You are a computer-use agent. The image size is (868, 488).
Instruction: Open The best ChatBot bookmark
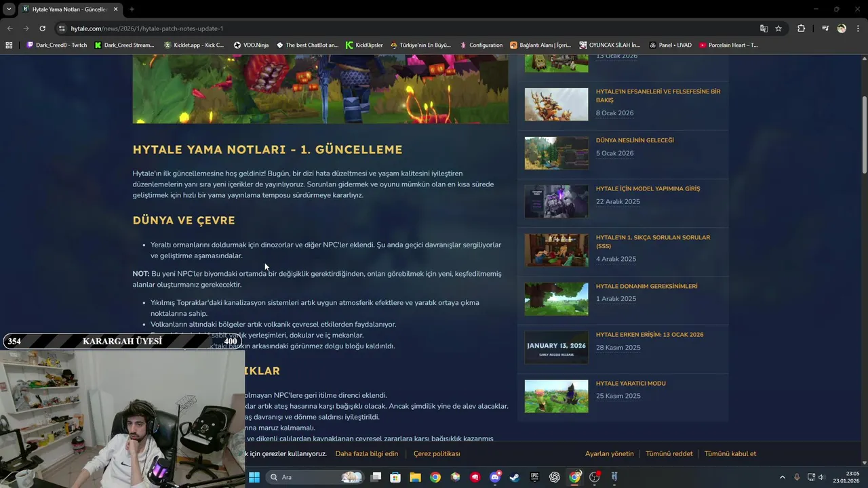tap(307, 45)
